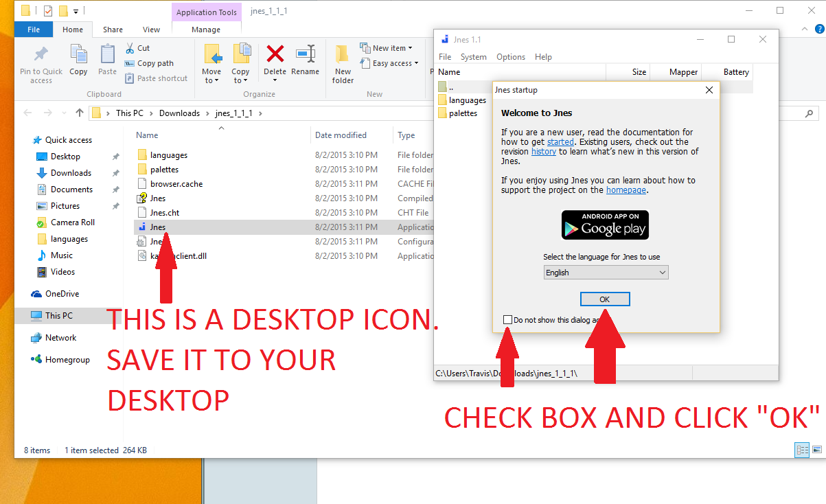Open the palettes folder in Jnes window
The image size is (826, 504).
pos(463,113)
